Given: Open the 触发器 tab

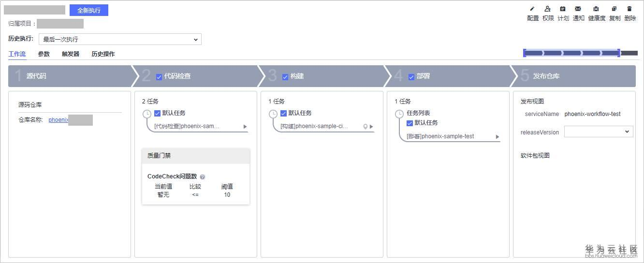Looking at the screenshot, I should click(71, 54).
